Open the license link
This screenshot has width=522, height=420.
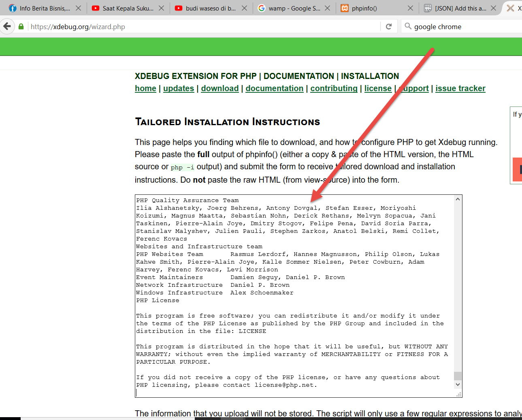coord(378,88)
